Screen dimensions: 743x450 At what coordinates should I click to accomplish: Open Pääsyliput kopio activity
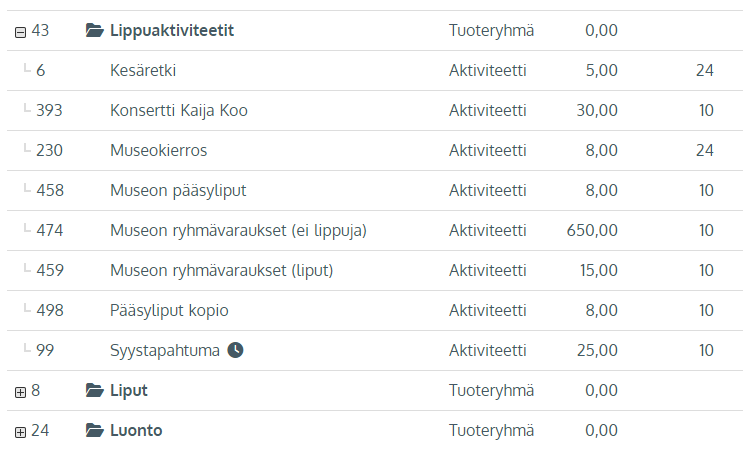pos(169,311)
